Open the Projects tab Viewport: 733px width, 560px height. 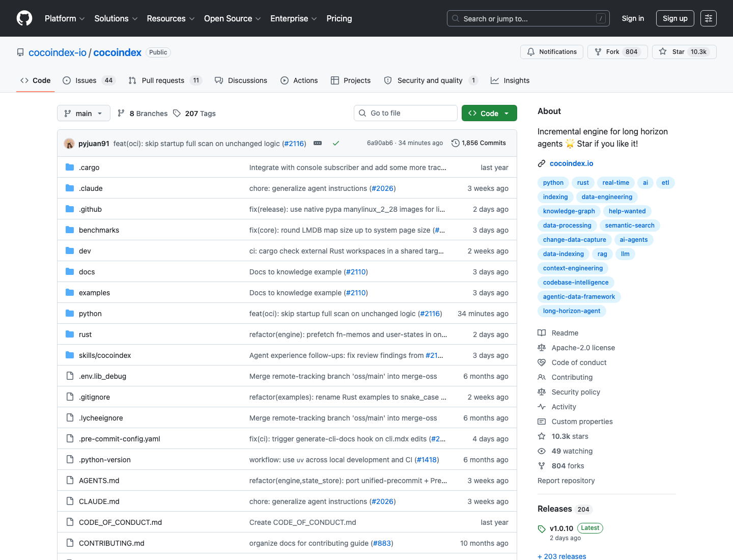click(x=351, y=80)
